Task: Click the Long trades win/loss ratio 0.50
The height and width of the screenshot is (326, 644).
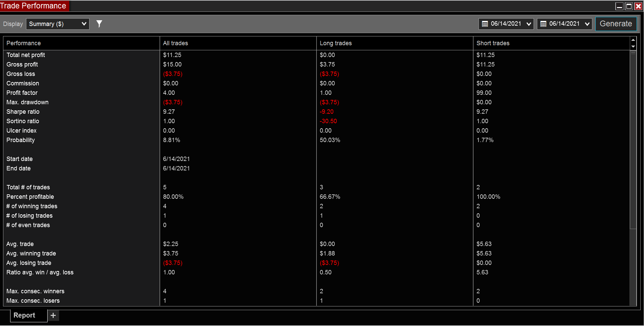Action: coord(326,272)
